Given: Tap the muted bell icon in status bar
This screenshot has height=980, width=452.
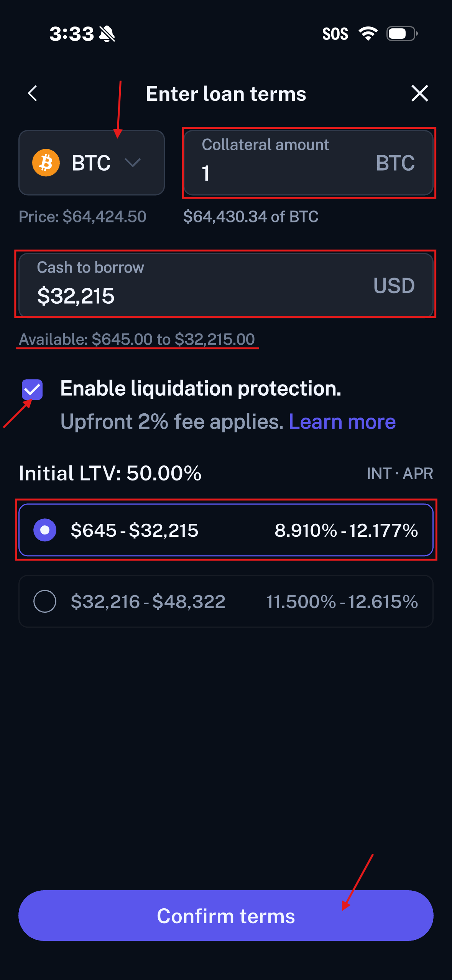Looking at the screenshot, I should pyautogui.click(x=107, y=34).
